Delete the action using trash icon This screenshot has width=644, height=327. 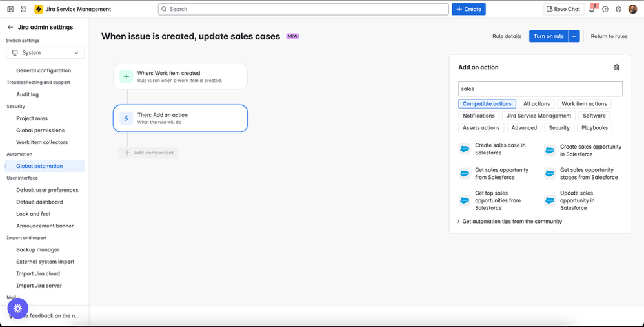616,67
